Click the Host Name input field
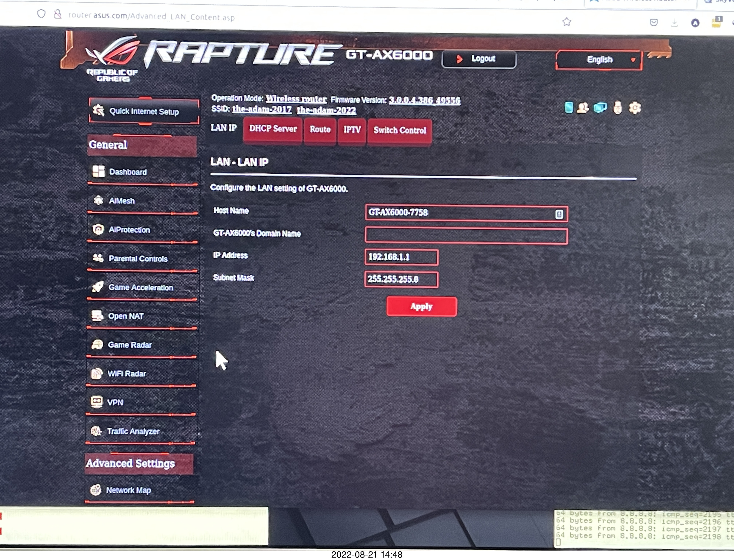 [x=467, y=213]
